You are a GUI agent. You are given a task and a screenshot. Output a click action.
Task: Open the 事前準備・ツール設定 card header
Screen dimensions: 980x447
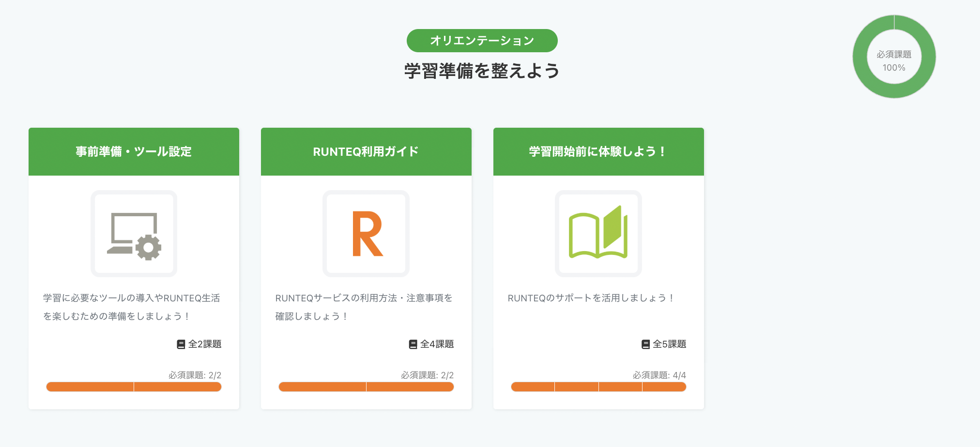point(134,151)
